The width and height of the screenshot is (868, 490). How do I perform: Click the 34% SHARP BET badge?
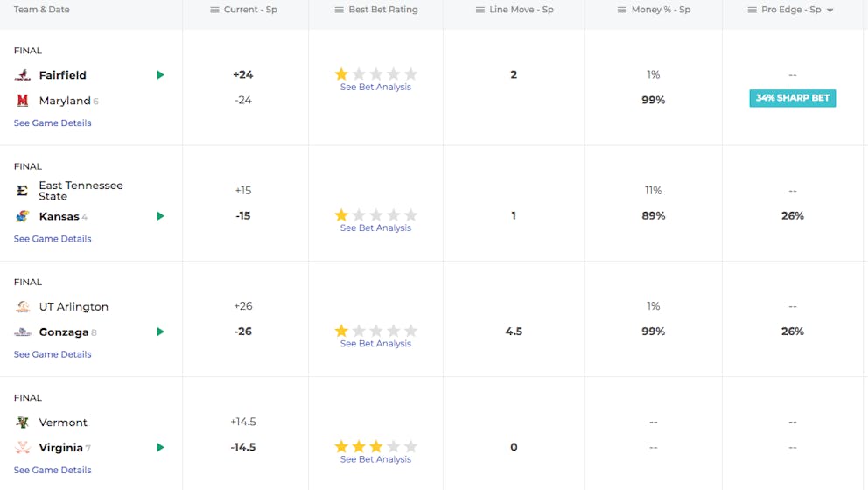(792, 98)
